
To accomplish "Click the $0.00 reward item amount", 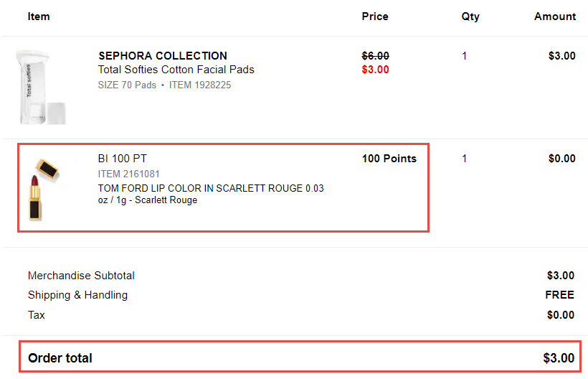I will point(561,159).
